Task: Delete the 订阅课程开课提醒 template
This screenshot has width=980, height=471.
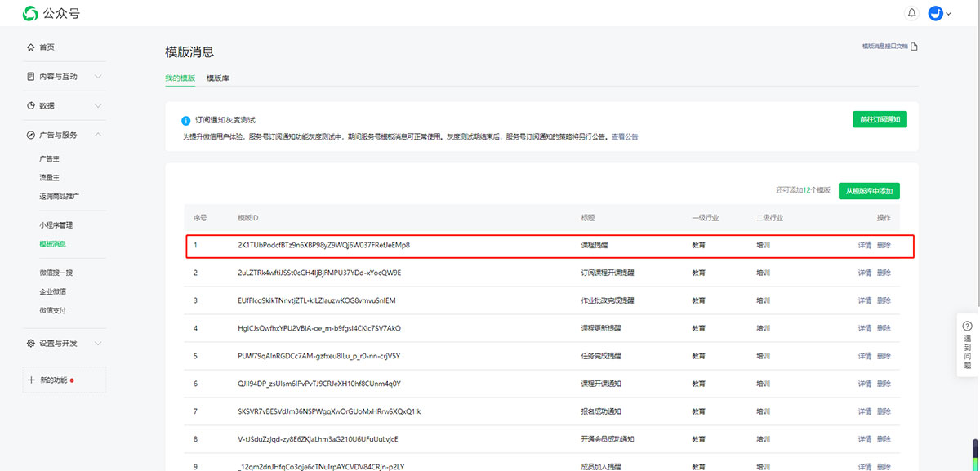Action: (884, 273)
